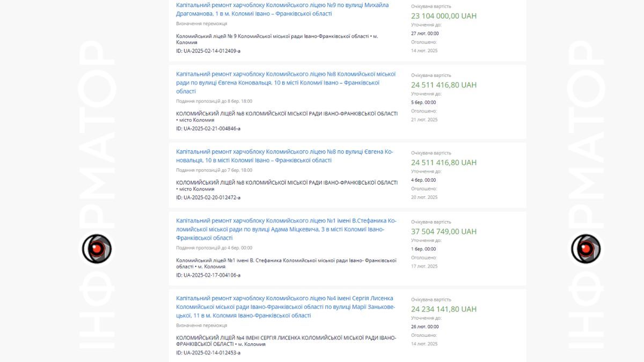This screenshot has width=644, height=362.
Task: Open tender title above ID UA-2025-02-21-004846-a
Action: click(x=286, y=83)
